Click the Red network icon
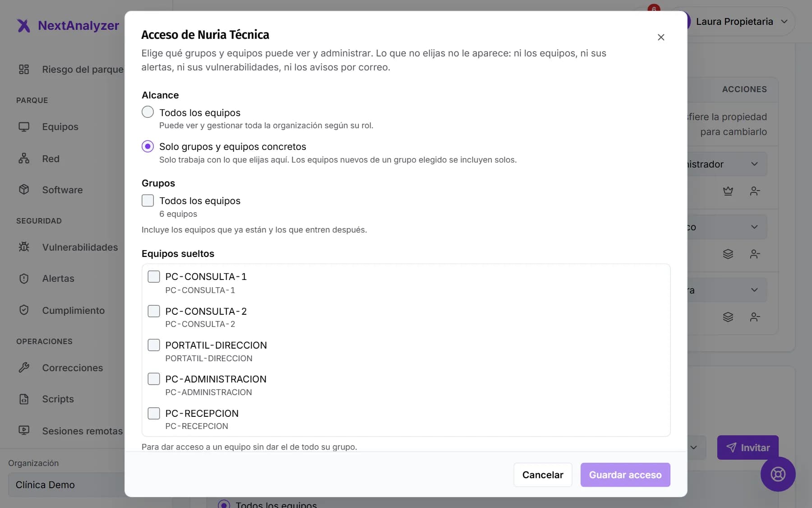This screenshot has height=508, width=812. point(24,158)
